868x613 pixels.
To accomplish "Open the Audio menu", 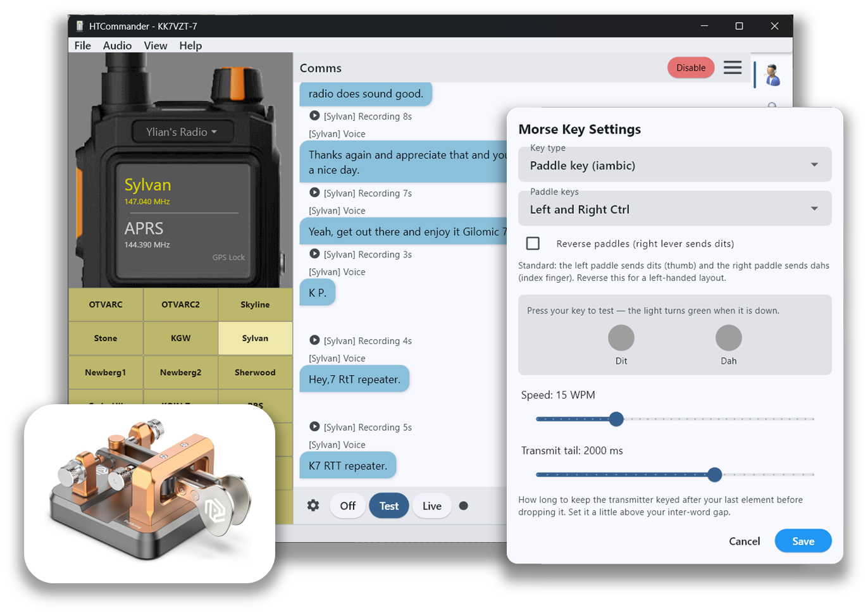I will pyautogui.click(x=117, y=46).
